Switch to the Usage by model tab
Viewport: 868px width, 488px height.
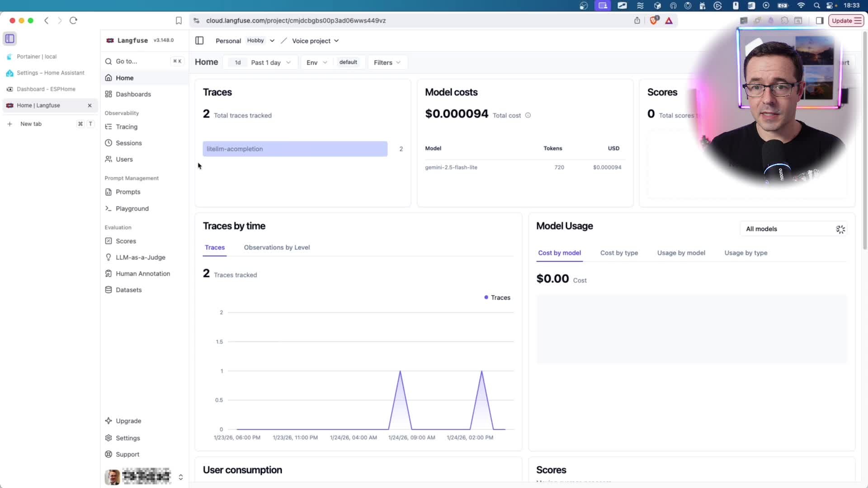681,253
